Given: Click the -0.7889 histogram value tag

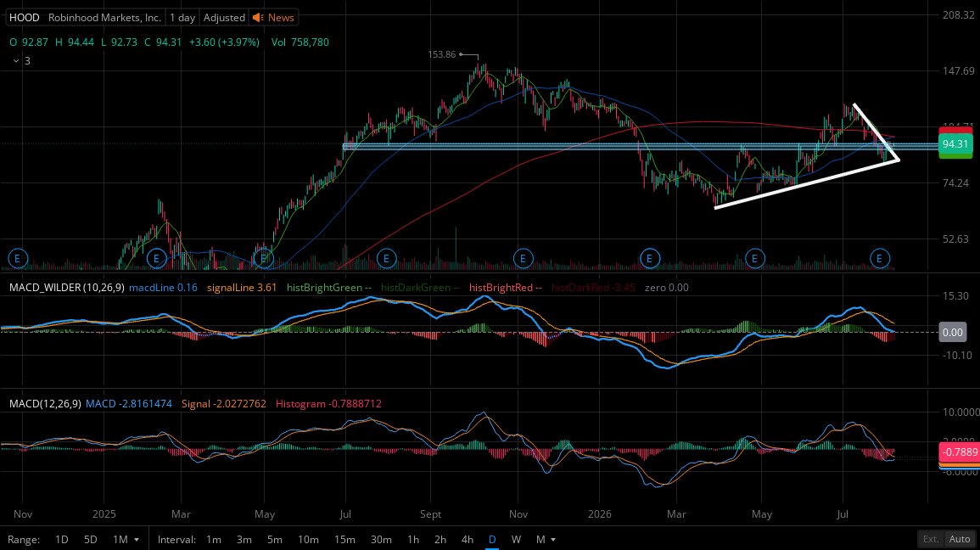Looking at the screenshot, I should (960, 452).
